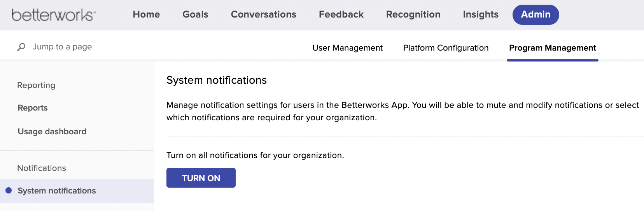The width and height of the screenshot is (644, 211).
Task: Click the Admin pill button
Action: tap(535, 15)
